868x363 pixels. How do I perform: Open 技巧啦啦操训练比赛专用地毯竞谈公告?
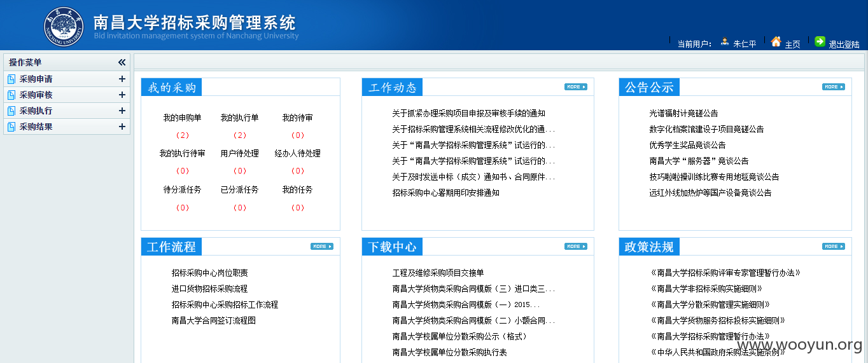tap(714, 177)
